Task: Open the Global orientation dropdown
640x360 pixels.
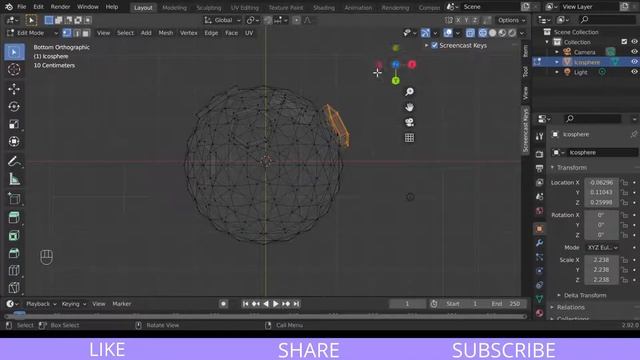Action: pos(223,20)
